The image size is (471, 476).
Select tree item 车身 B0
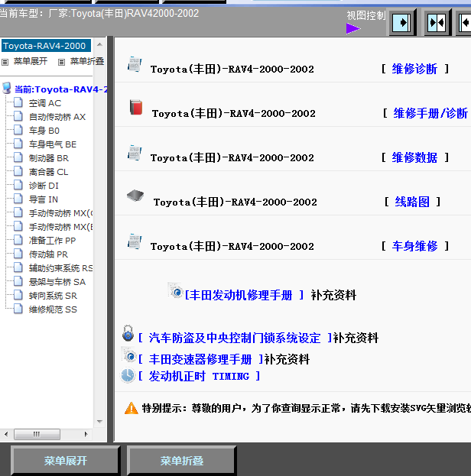(x=44, y=131)
